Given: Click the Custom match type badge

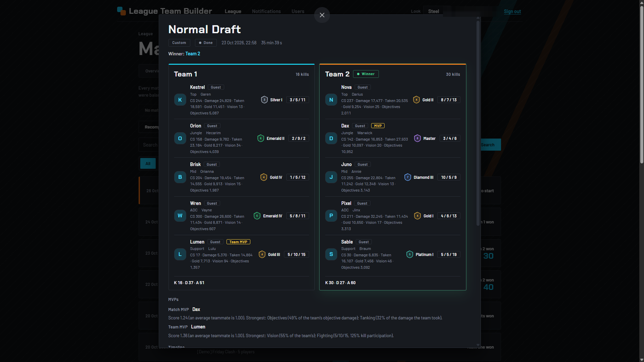Looking at the screenshot, I should (179, 43).
